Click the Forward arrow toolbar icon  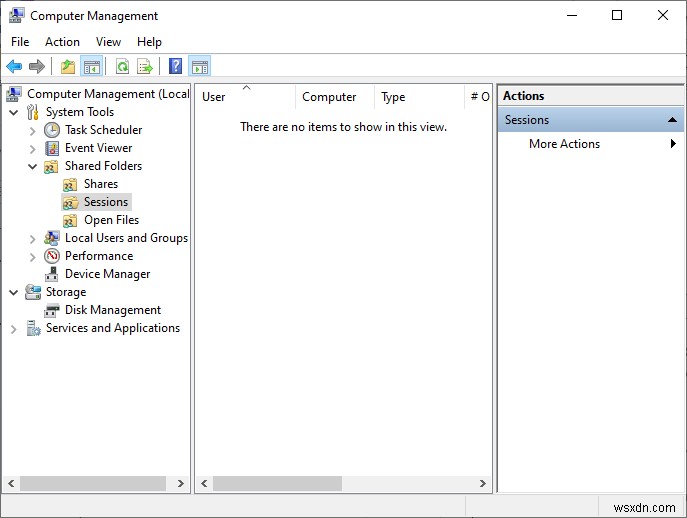(37, 67)
